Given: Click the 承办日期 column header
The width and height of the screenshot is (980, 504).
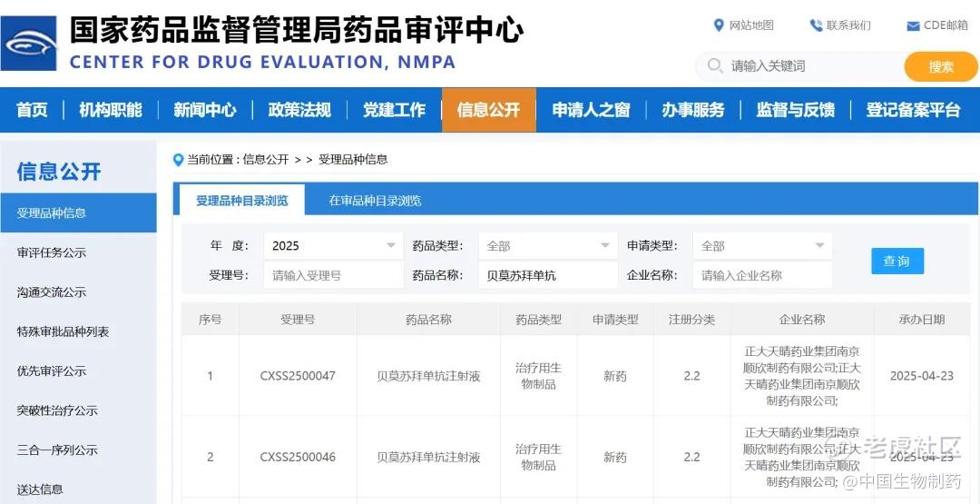Looking at the screenshot, I should point(922,320).
